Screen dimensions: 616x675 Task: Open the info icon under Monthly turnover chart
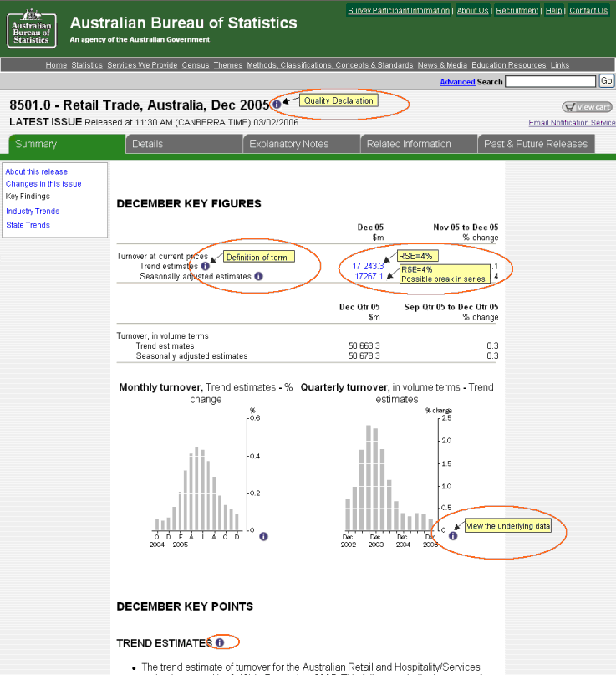click(x=263, y=536)
